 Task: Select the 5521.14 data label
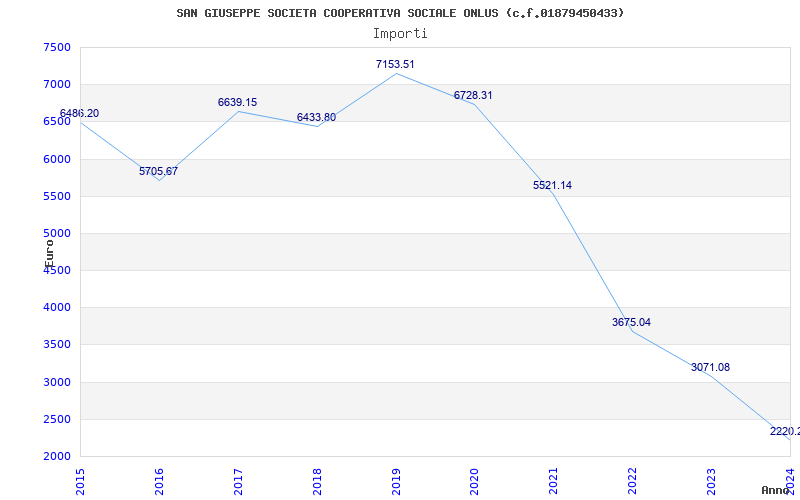point(553,186)
